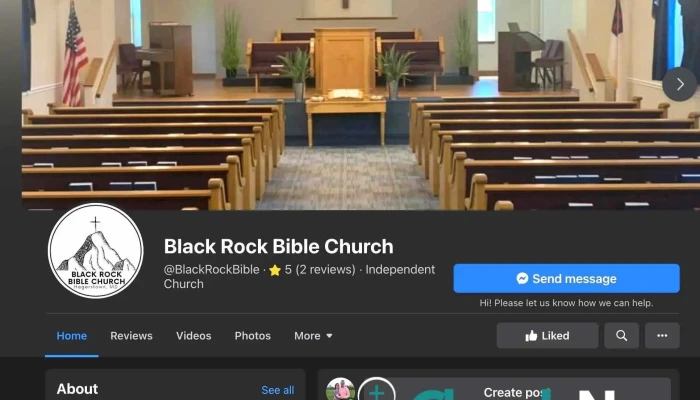Send message to the church page
Viewport: 700px width, 400px height.
point(567,279)
